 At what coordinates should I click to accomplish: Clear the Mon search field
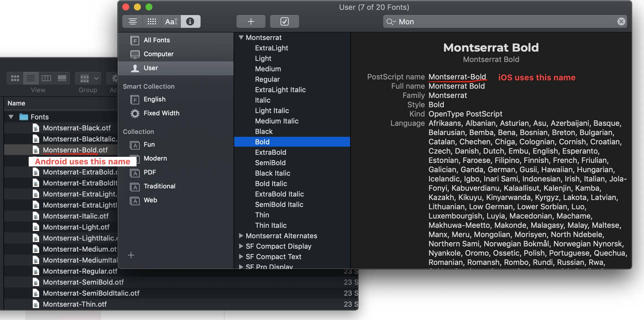[621, 21]
